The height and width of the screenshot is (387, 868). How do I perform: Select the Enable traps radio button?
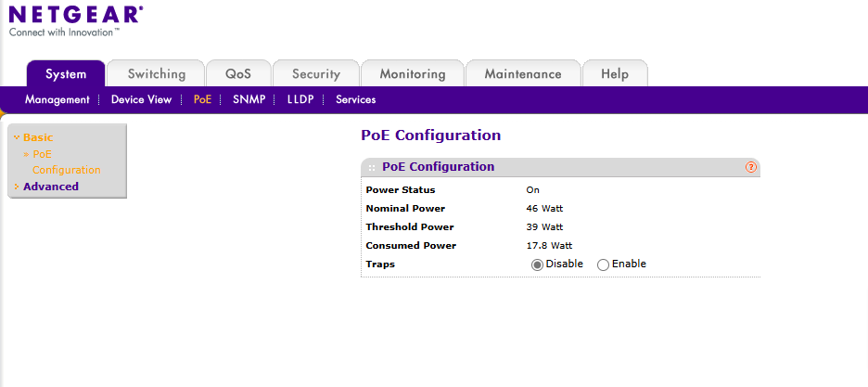pos(604,264)
